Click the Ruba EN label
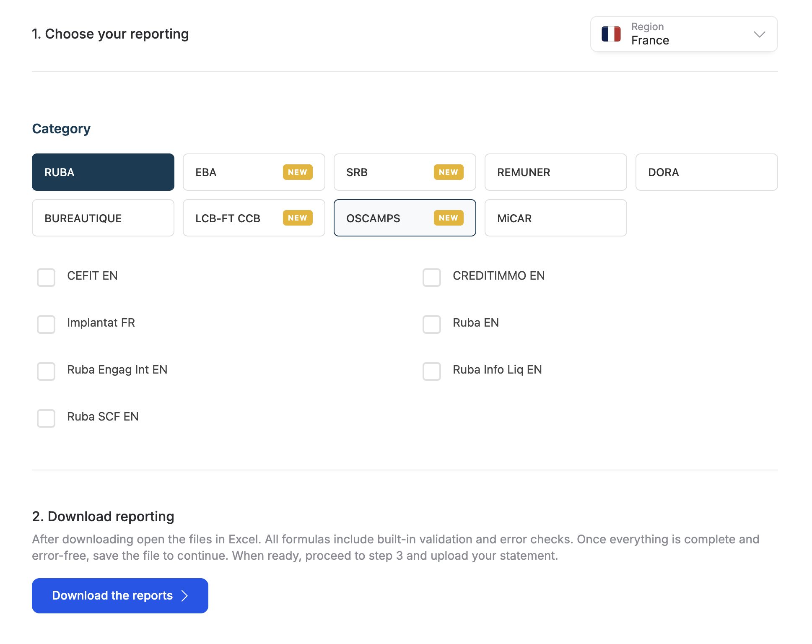812x644 pixels. point(476,323)
